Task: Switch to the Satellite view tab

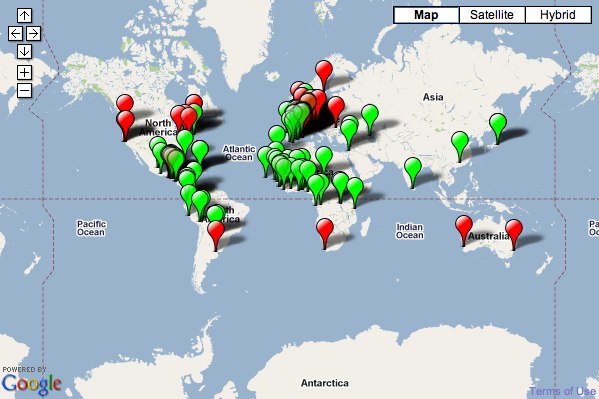Action: pyautogui.click(x=492, y=15)
